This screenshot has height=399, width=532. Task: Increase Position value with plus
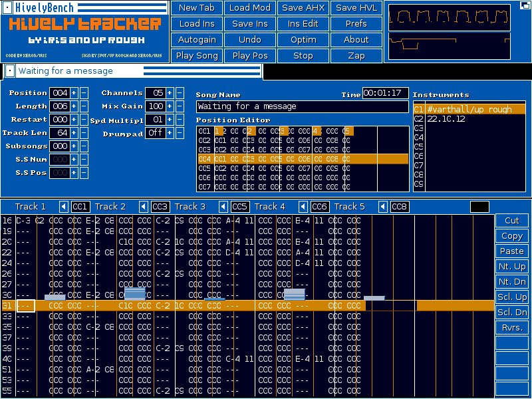click(74, 92)
